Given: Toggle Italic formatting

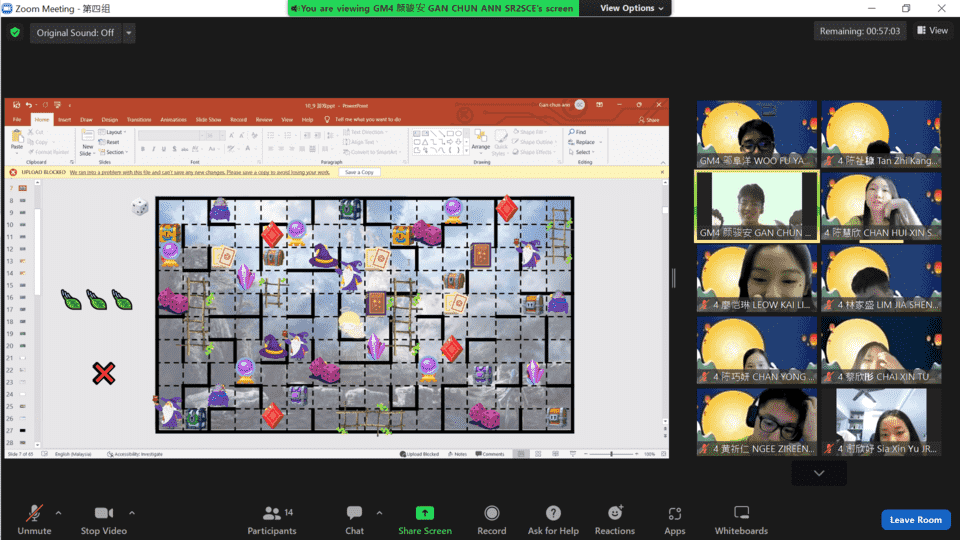Looking at the screenshot, I should click(x=153, y=149).
